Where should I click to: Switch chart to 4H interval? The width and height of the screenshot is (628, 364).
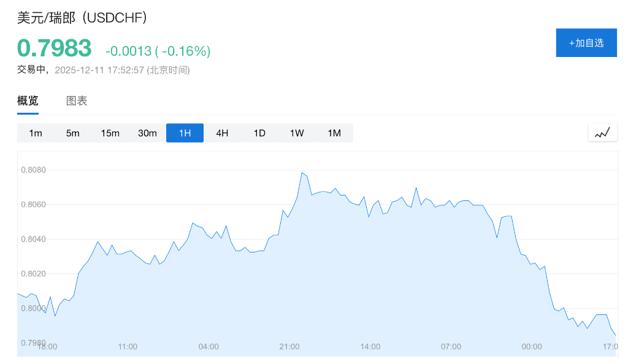222,133
